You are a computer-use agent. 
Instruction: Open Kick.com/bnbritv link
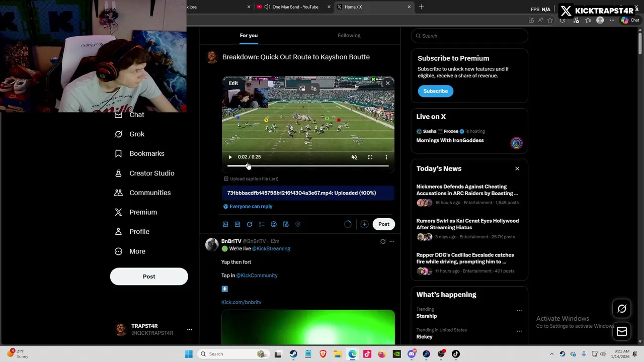click(x=241, y=302)
